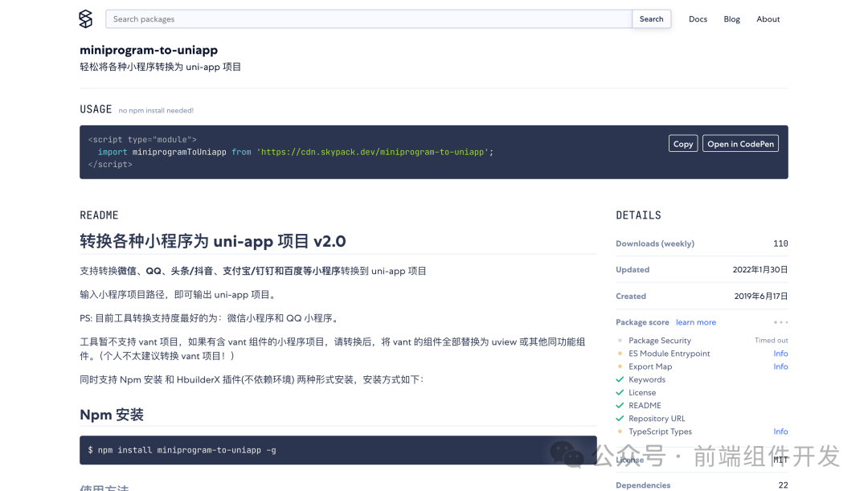
Task: Click the Created date 2019年6月17日
Action: (761, 297)
